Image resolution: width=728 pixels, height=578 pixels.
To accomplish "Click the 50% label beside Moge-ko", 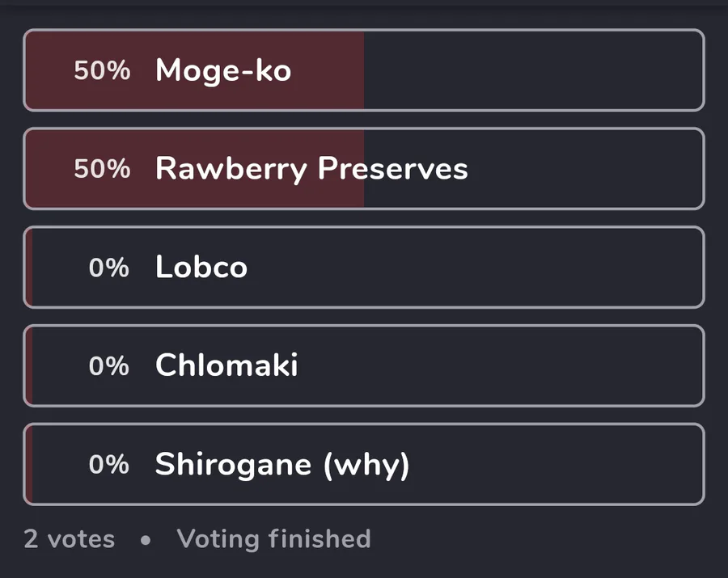I will click(x=102, y=70).
